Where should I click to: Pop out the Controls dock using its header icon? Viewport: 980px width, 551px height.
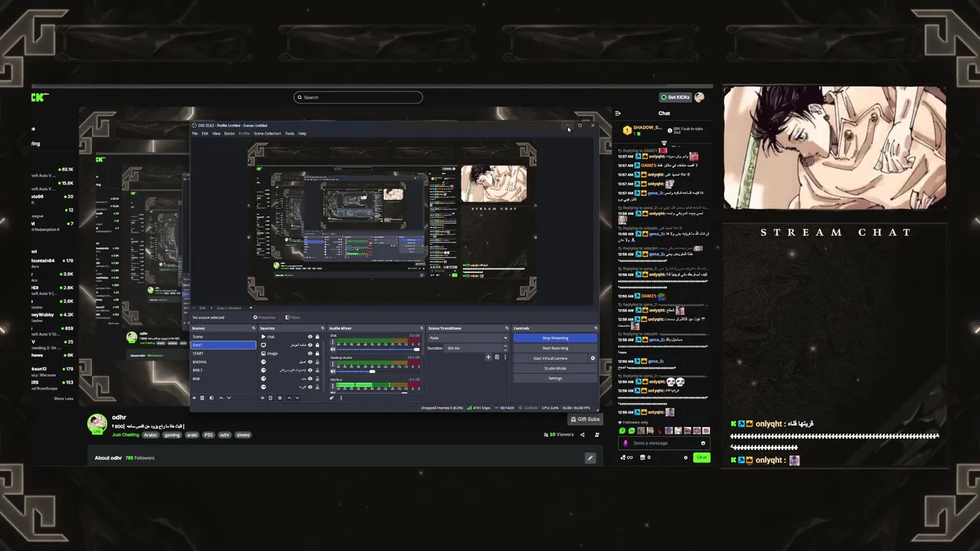[596, 328]
